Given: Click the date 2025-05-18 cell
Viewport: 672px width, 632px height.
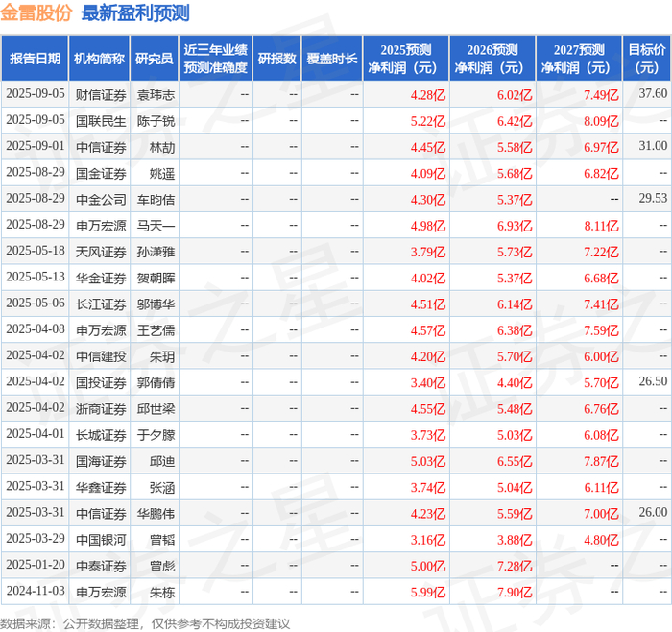Looking at the screenshot, I should (x=36, y=251).
